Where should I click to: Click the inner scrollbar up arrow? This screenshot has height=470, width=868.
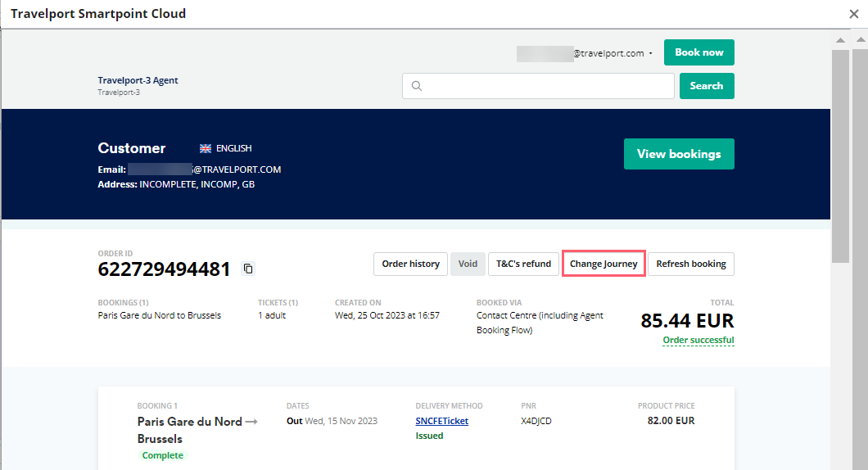840,40
